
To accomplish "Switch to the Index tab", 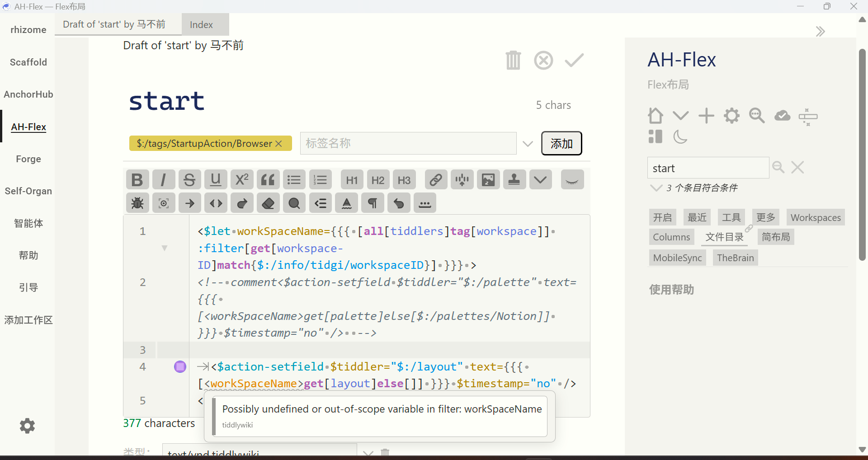I will [201, 25].
